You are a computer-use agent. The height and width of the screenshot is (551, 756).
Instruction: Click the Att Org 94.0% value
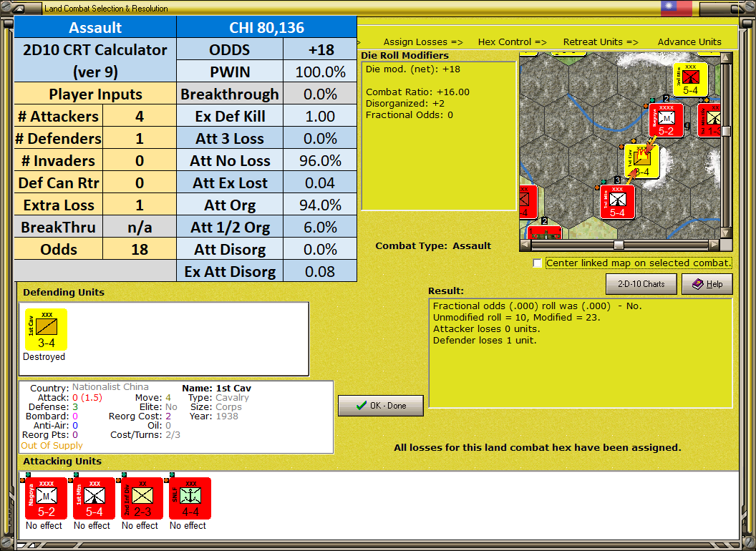click(x=320, y=205)
